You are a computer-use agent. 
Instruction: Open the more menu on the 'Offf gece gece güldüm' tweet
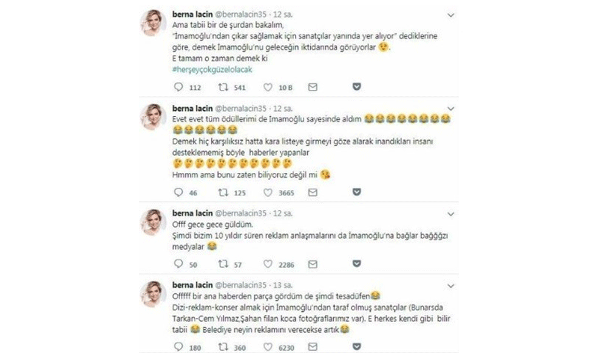click(450, 214)
